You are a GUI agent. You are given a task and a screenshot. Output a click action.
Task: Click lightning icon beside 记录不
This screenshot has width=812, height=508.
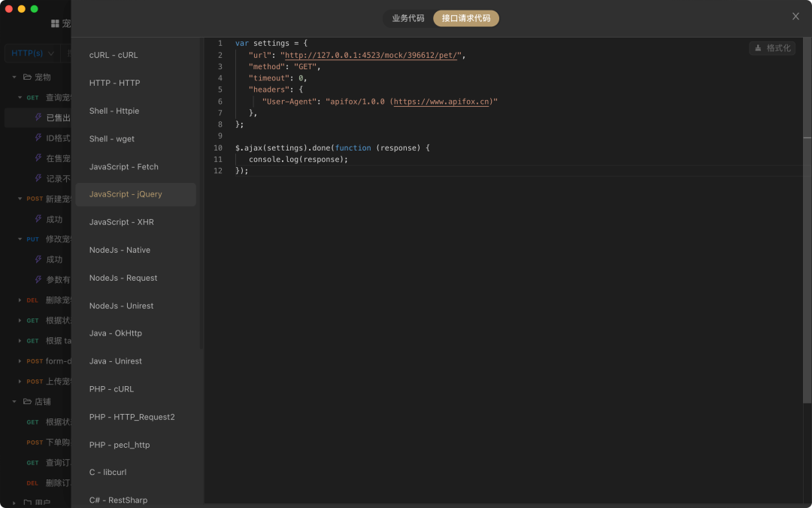(x=38, y=178)
